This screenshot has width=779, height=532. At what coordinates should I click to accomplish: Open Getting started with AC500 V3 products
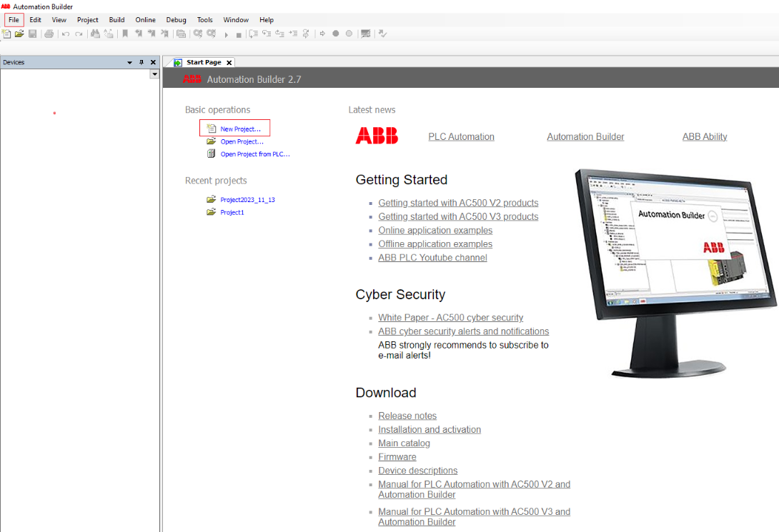pos(458,217)
